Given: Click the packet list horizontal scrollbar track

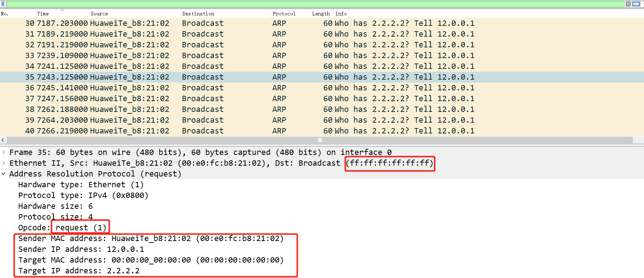Looking at the screenshot, I should pos(320,140).
